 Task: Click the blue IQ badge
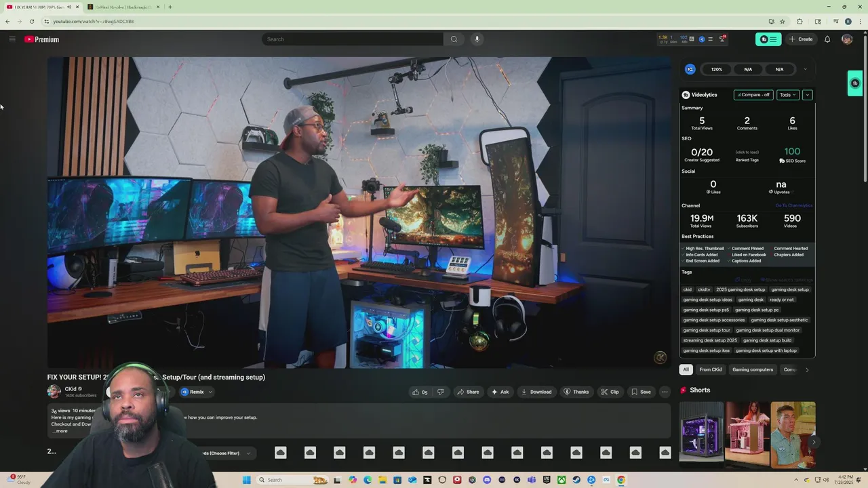tap(690, 69)
